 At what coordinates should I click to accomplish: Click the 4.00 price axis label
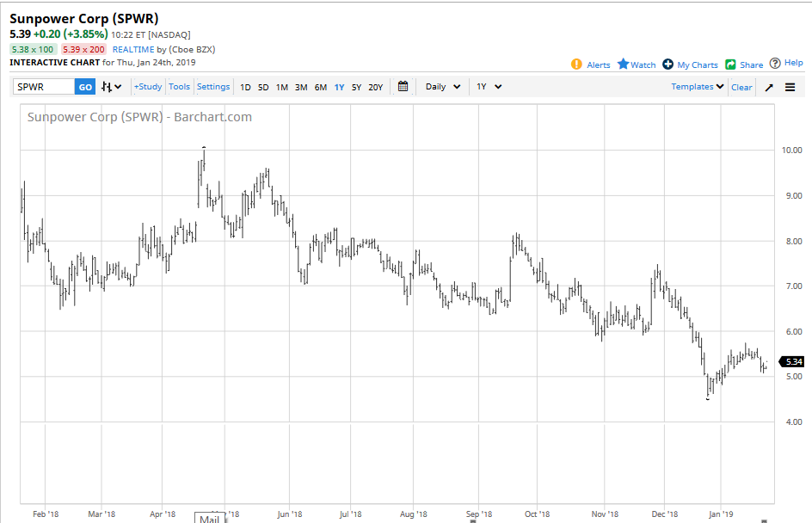click(794, 422)
